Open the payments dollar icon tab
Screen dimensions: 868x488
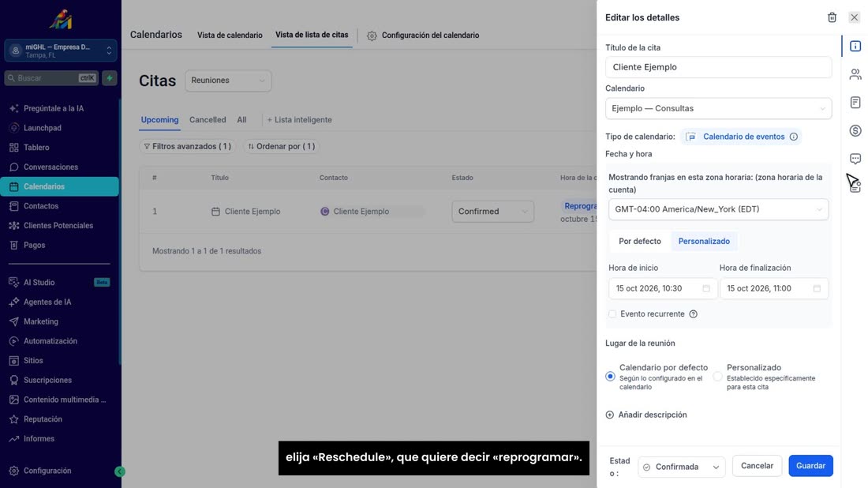(855, 131)
